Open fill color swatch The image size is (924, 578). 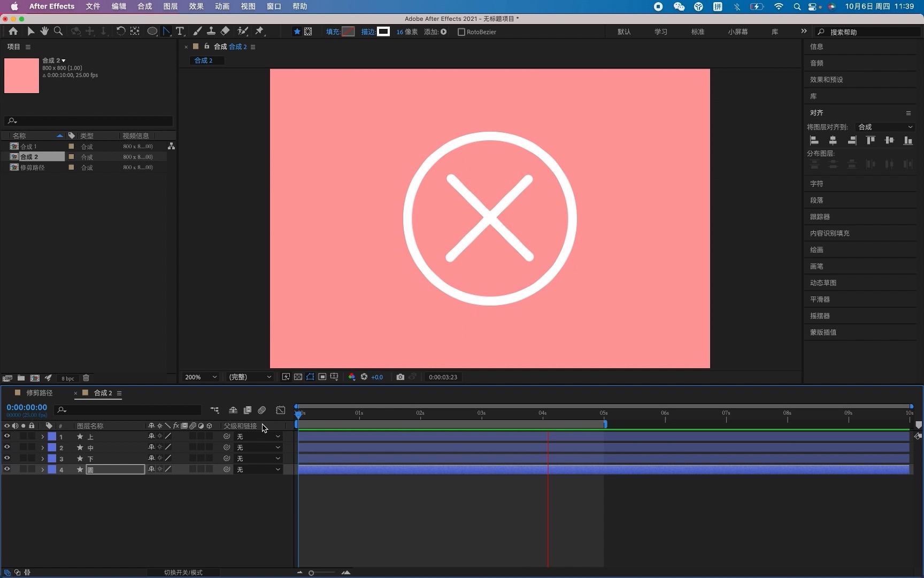click(348, 32)
